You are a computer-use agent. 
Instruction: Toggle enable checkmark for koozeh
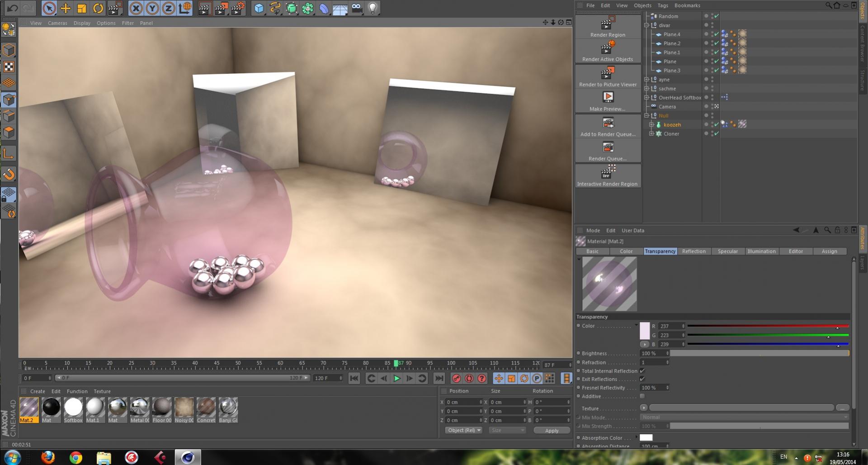(x=717, y=124)
